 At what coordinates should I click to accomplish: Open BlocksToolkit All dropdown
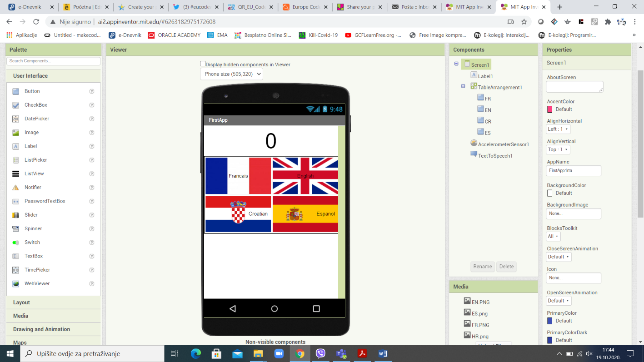coord(553,236)
